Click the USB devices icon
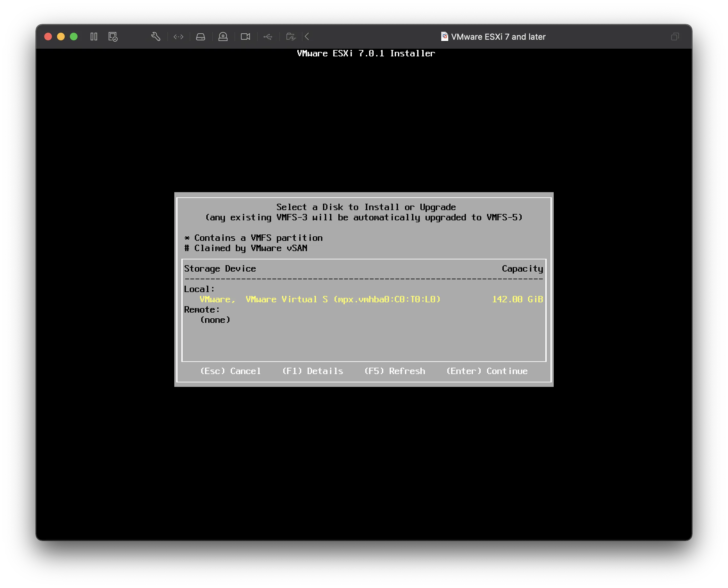The height and width of the screenshot is (588, 728). (268, 37)
